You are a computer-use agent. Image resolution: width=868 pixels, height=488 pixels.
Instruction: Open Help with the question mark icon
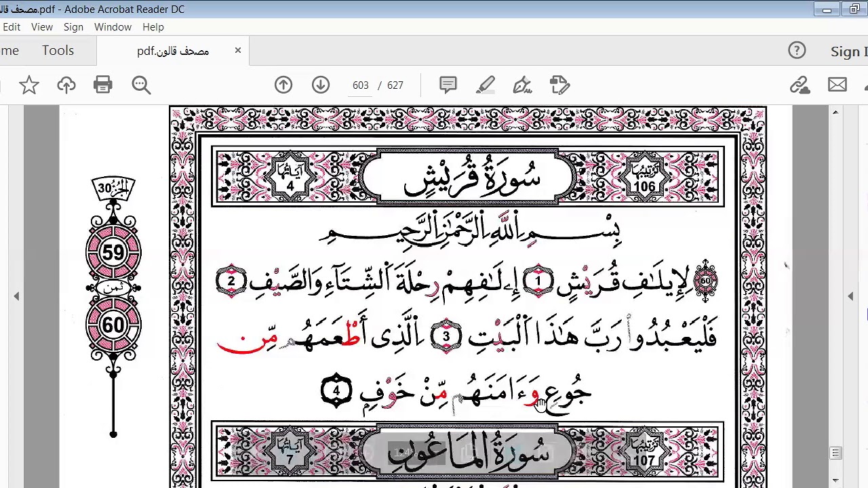(797, 51)
